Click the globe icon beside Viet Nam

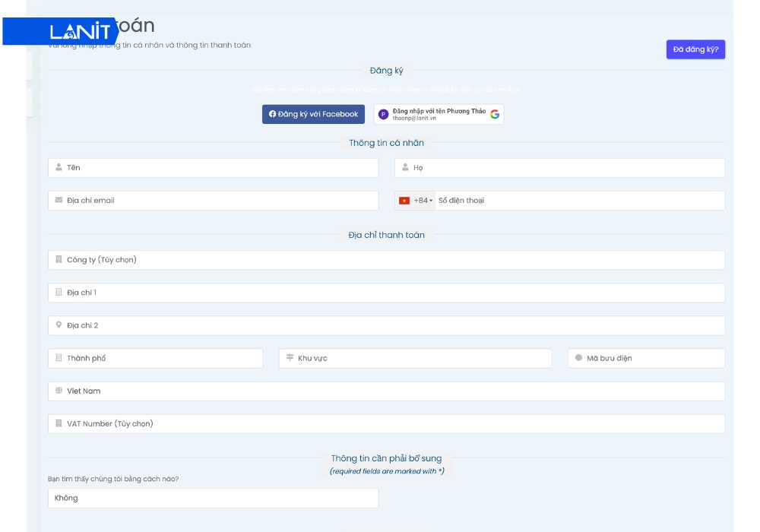click(59, 391)
